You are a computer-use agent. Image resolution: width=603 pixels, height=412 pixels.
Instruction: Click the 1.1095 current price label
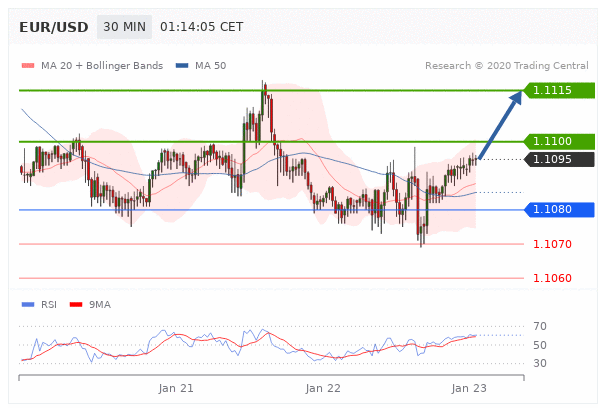click(x=560, y=159)
